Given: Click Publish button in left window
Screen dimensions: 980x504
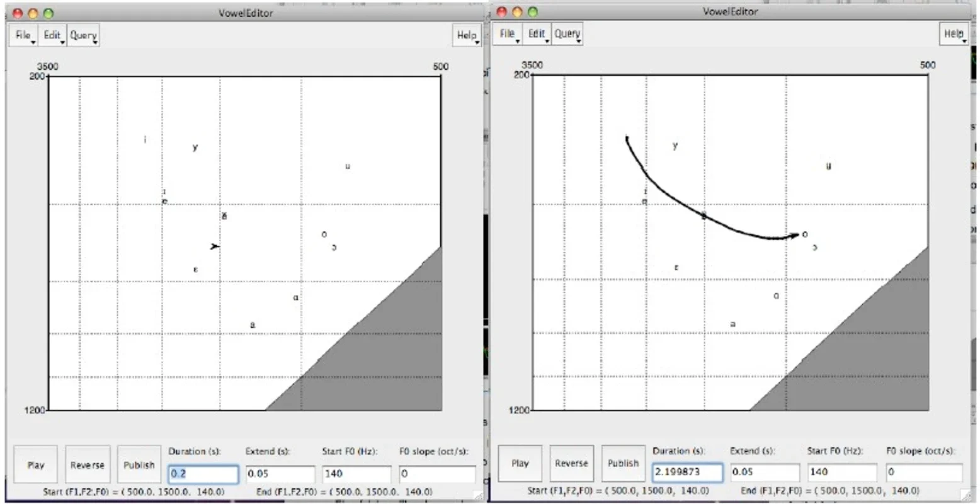Looking at the screenshot, I should coord(139,465).
